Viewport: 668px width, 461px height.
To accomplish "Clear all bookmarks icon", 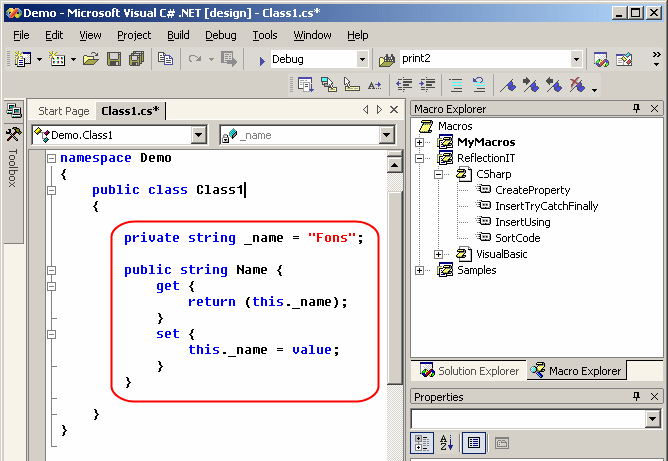I will coord(577,85).
